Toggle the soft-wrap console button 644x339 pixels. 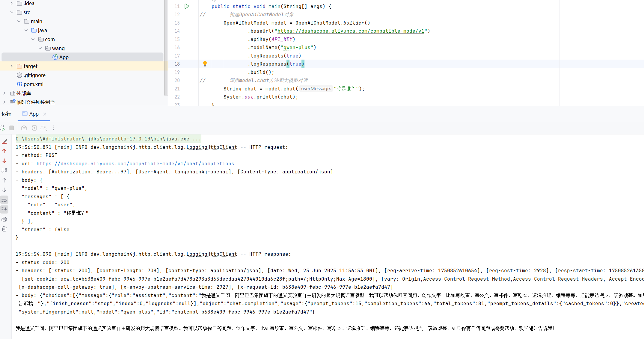coord(4,200)
